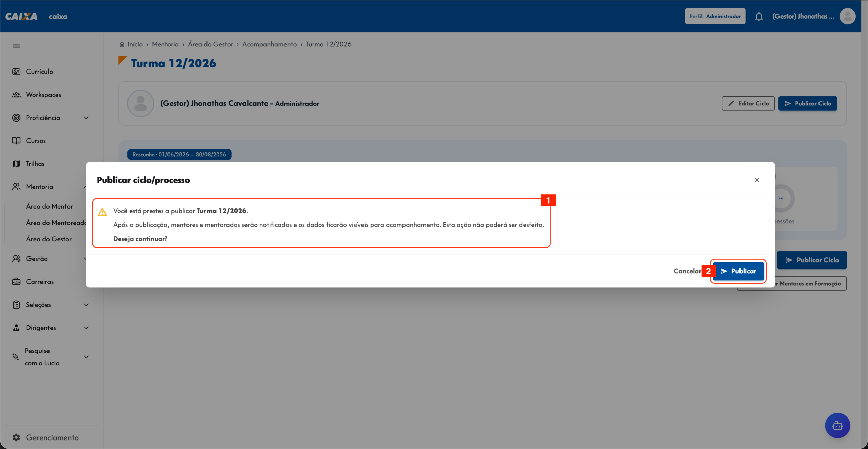Click the Gerenciamento gear icon
This screenshot has width=868, height=449.
[16, 437]
